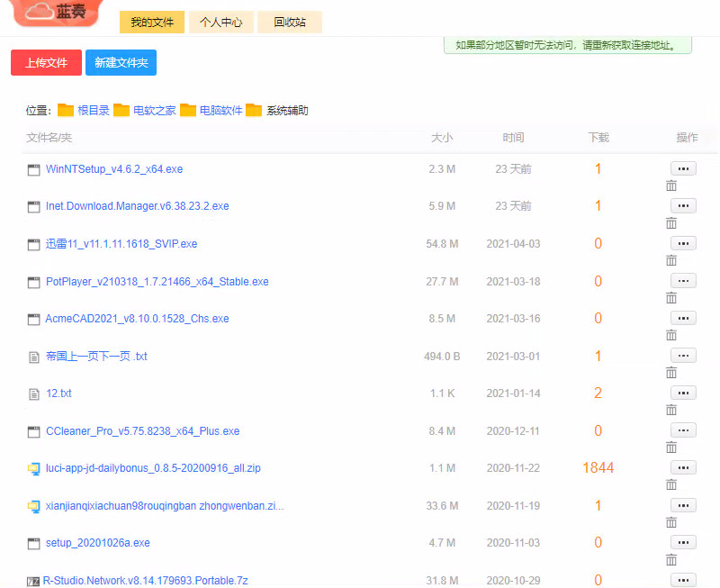720x588 pixels.
Task: Click the zip icon beside luci-app-jd-dailybonus
Action: 33,469
